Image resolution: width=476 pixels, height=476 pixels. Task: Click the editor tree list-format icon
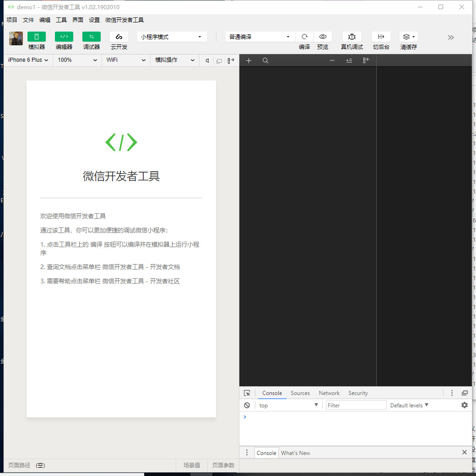(349, 61)
